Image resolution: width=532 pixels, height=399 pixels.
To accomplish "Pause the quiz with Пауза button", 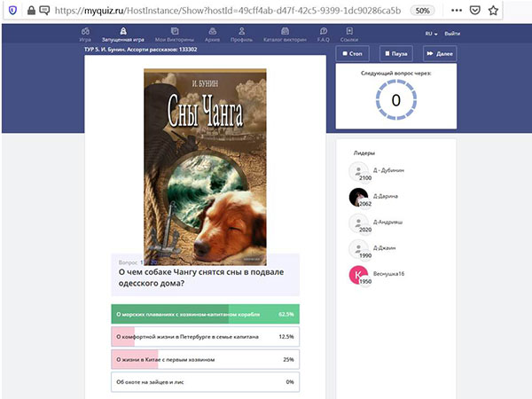I will 396,53.
